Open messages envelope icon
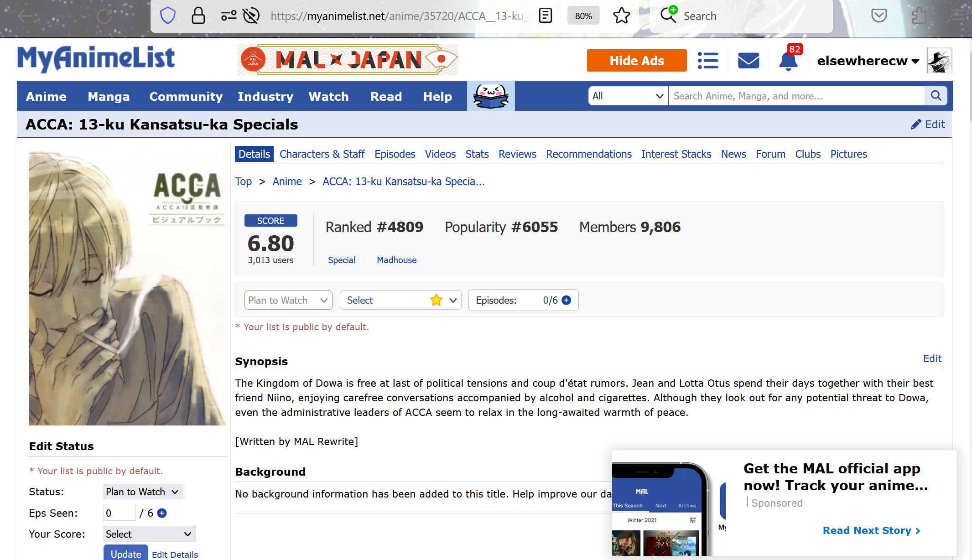Screen dimensions: 972x560 748,60
